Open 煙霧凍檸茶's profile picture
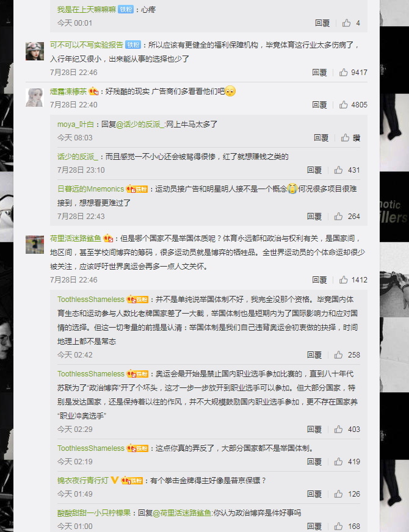Image resolution: width=409 pixels, height=532 pixels. click(x=35, y=98)
